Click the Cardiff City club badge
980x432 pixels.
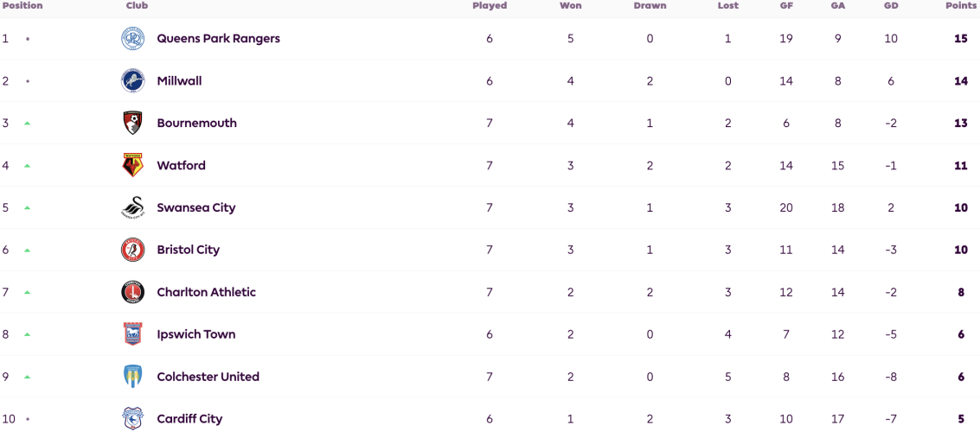(x=132, y=419)
